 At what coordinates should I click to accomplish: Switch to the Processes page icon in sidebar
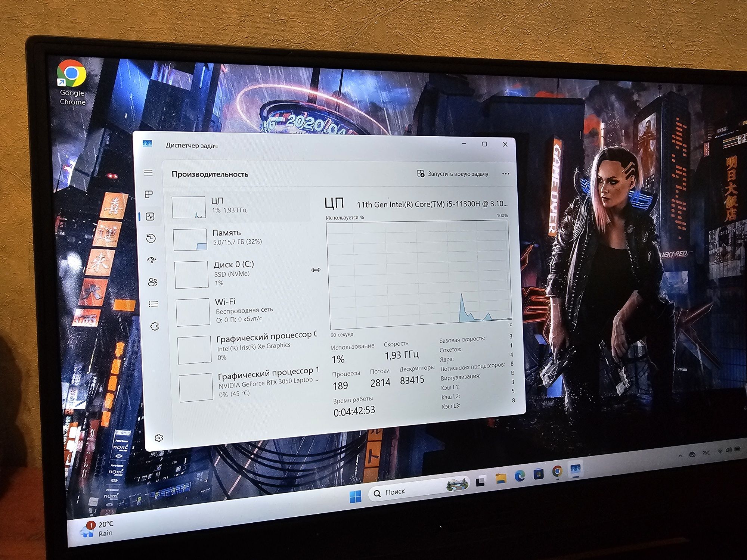tap(149, 194)
